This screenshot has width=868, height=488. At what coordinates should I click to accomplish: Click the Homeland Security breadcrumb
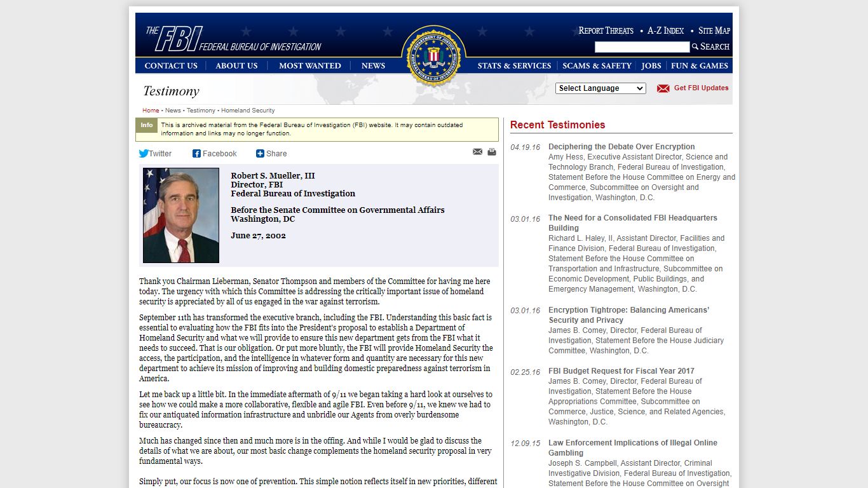[x=248, y=111]
